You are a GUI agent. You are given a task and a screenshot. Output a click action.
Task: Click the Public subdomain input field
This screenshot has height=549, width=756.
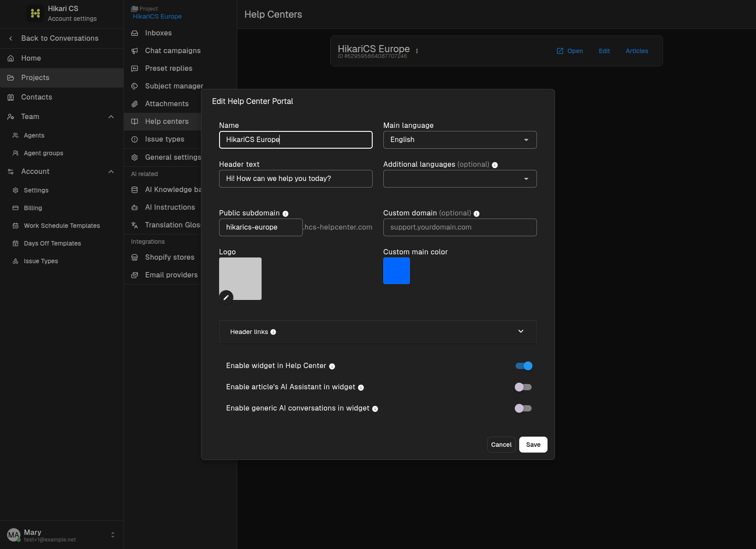(x=261, y=227)
